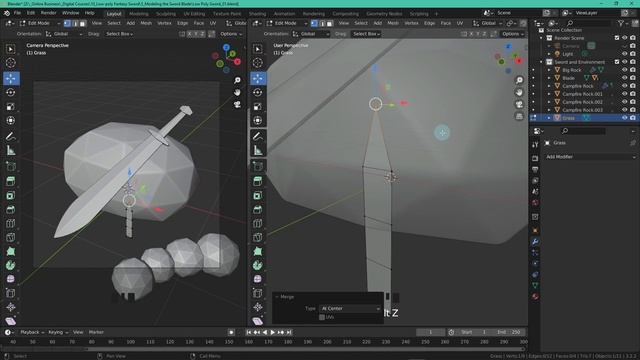Select the Spin tool in right viewport

click(x=258, y=265)
